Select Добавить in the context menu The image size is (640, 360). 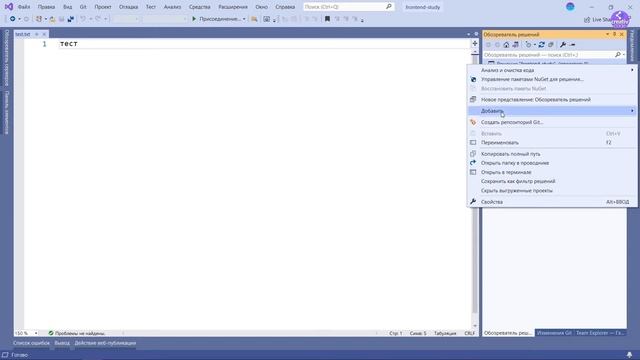point(552,111)
